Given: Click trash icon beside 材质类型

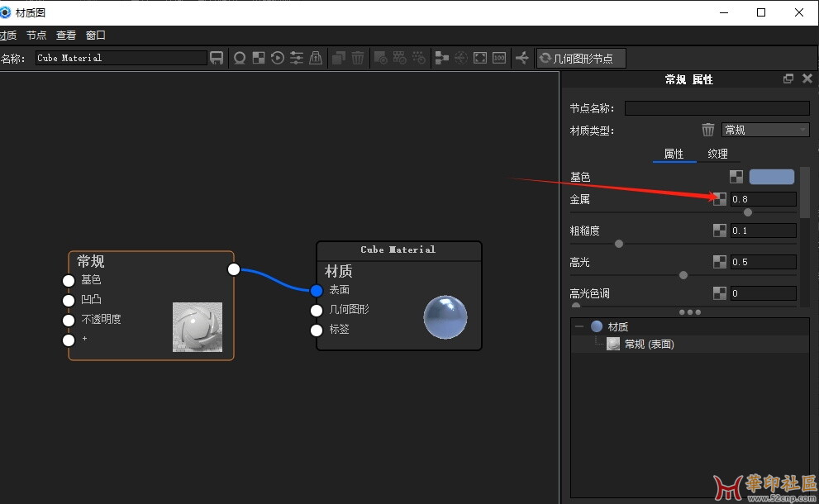Looking at the screenshot, I should pyautogui.click(x=707, y=130).
